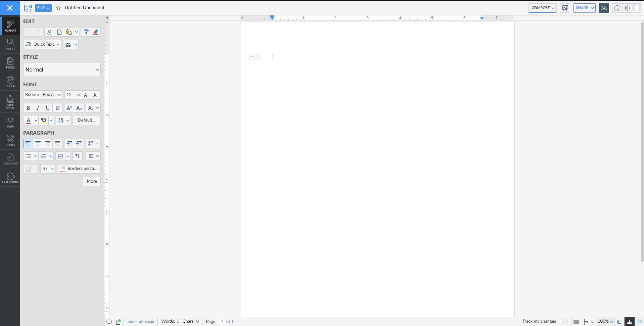The height and width of the screenshot is (326, 644).
Task: Click the Cut scissors icon
Action: coord(49,32)
